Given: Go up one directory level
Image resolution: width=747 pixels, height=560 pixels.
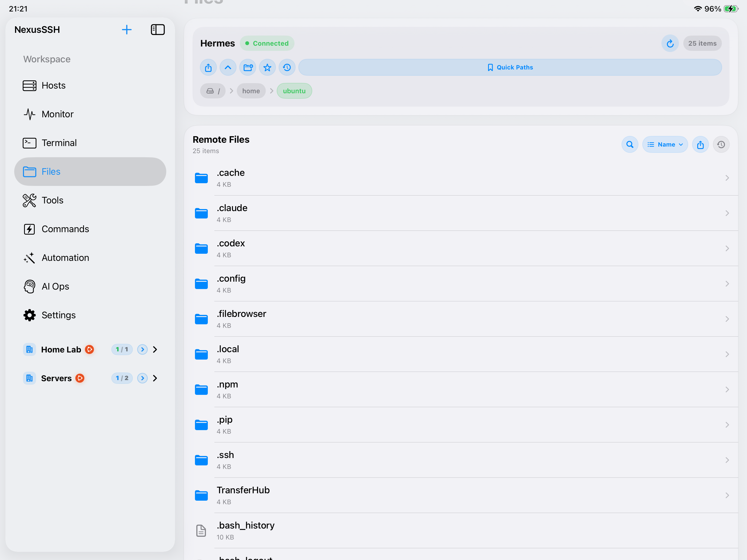Looking at the screenshot, I should [228, 68].
